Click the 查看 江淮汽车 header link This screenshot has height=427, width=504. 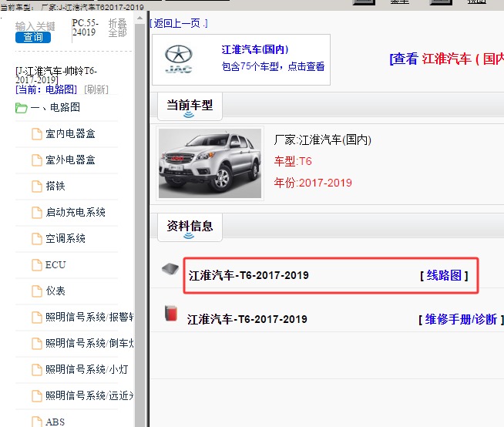446,59
